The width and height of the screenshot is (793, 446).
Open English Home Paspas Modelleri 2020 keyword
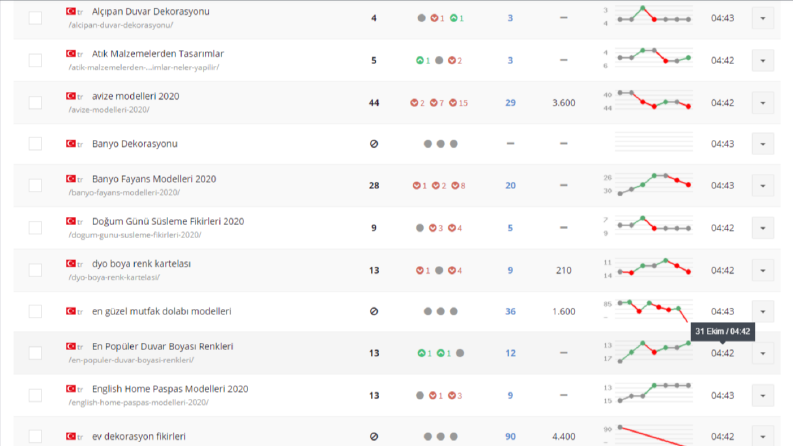[x=170, y=389]
